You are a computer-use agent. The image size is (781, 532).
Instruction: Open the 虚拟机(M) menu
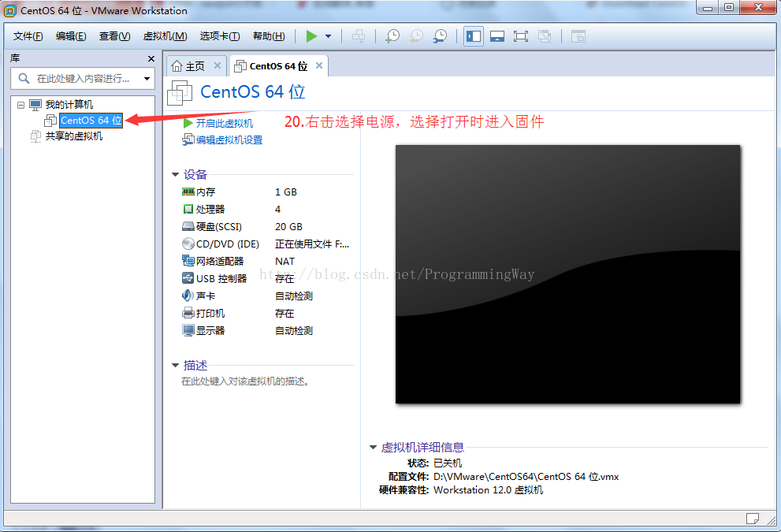pos(165,36)
